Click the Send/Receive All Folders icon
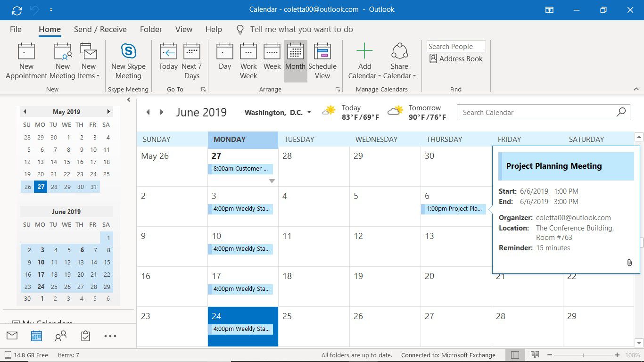The image size is (644, 362). pos(17,10)
